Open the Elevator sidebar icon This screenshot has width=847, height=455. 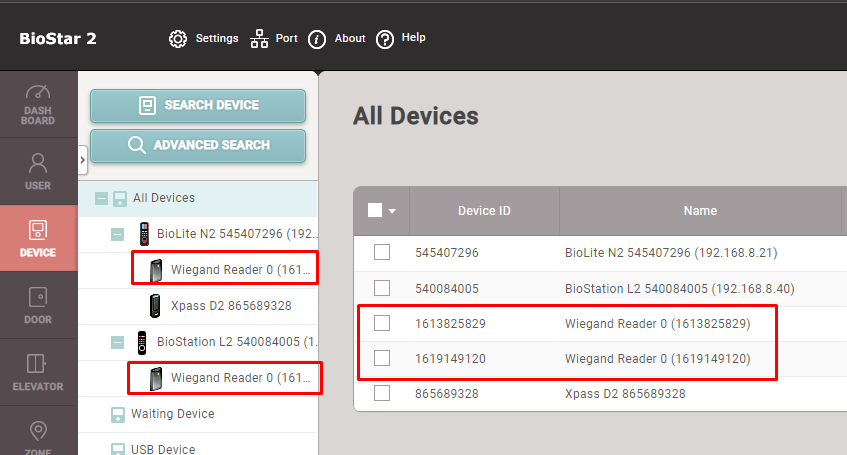pyautogui.click(x=38, y=372)
